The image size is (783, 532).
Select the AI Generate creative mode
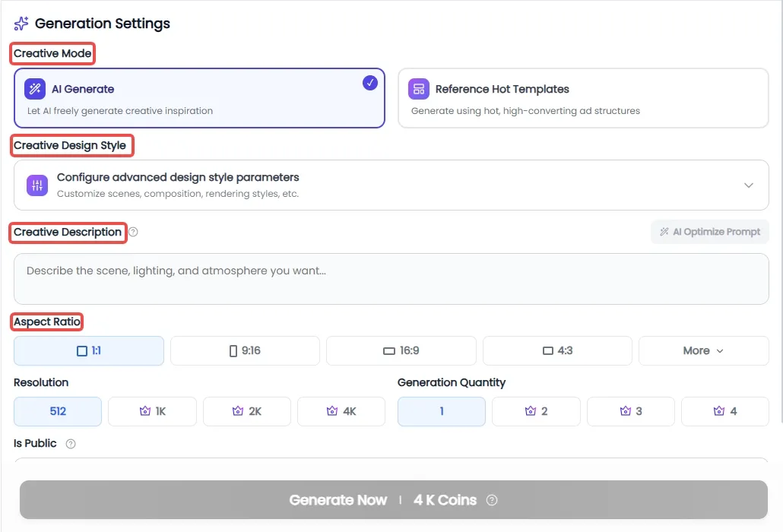(199, 98)
